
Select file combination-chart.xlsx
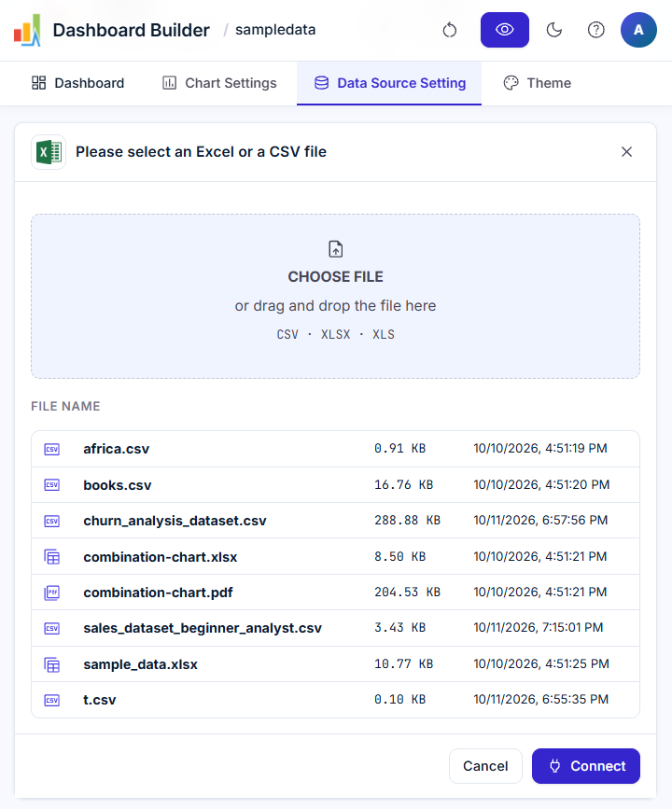[335, 557]
